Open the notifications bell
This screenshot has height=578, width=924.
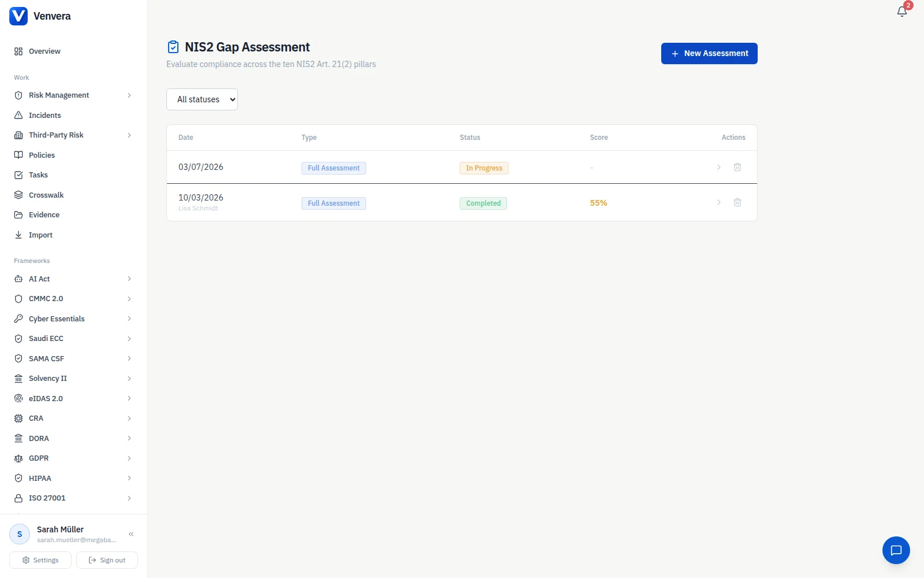(902, 11)
